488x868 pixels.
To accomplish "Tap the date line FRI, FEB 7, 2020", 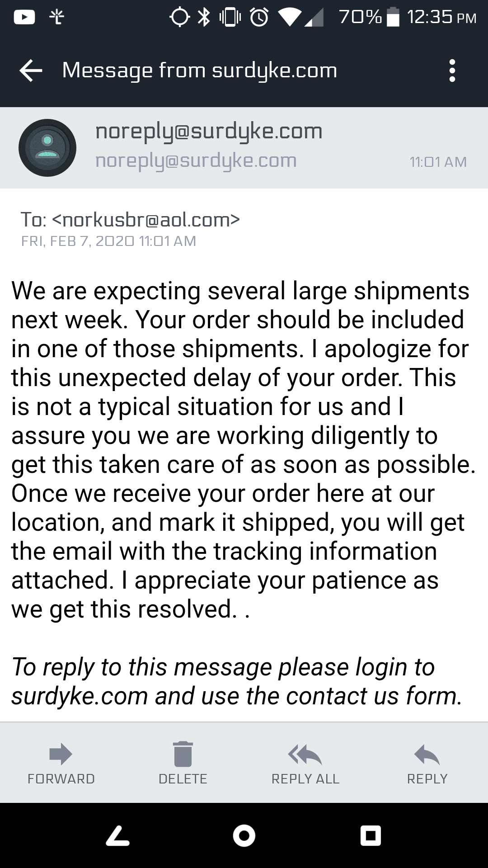I will (108, 241).
